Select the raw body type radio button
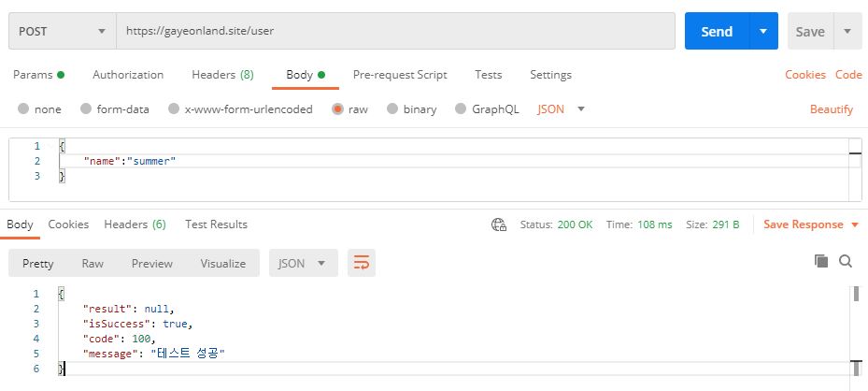 coord(337,109)
